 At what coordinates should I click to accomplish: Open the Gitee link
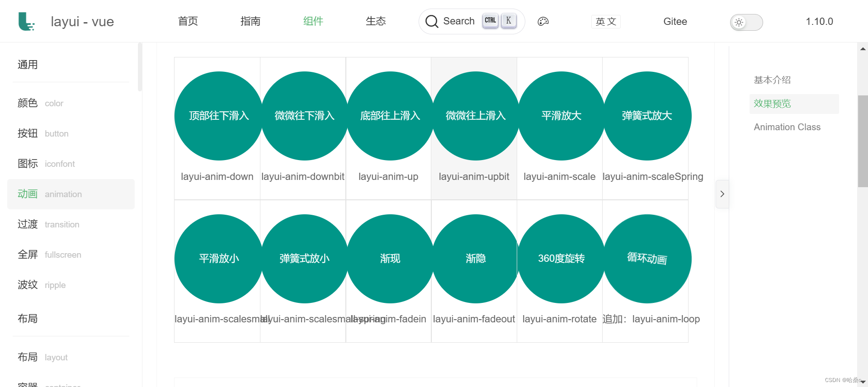pyautogui.click(x=675, y=21)
